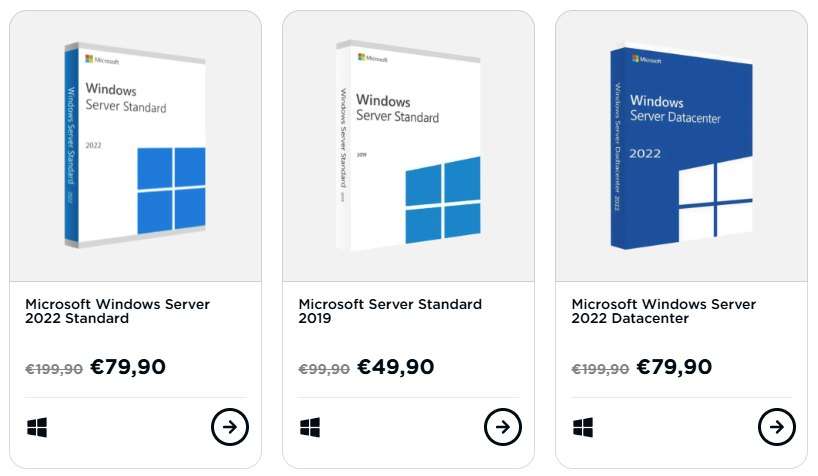Click crossed-out €199,90 price on 2022 Datacenter

600,369
